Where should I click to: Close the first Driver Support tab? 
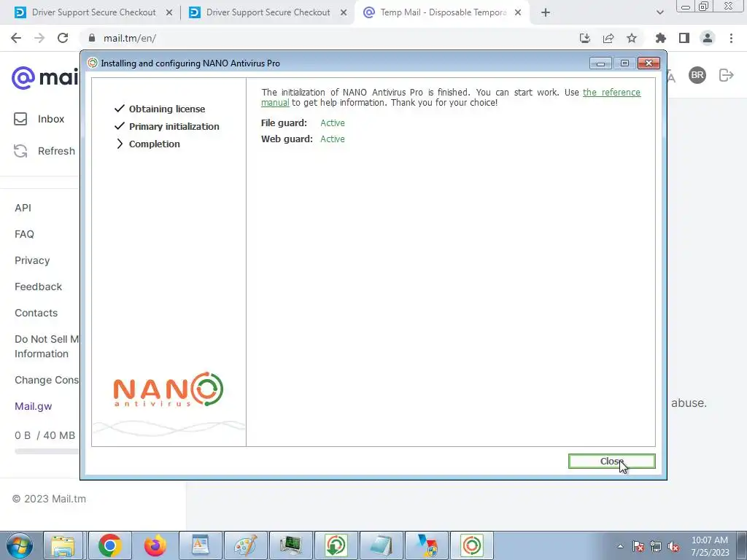[169, 13]
